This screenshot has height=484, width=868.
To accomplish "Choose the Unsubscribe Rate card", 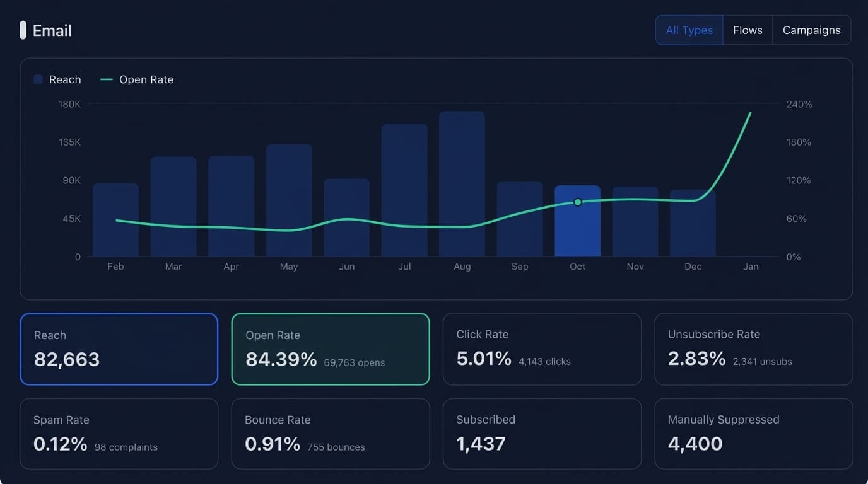I will [x=753, y=349].
